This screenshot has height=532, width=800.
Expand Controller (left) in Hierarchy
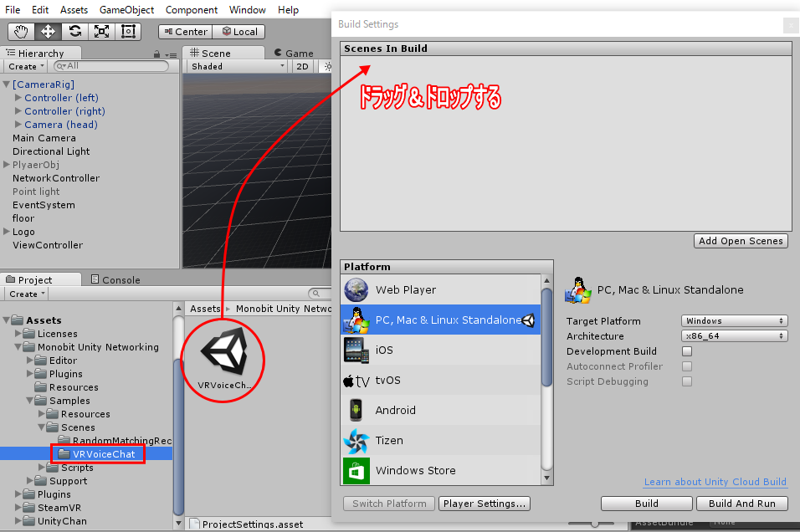pyautogui.click(x=18, y=97)
